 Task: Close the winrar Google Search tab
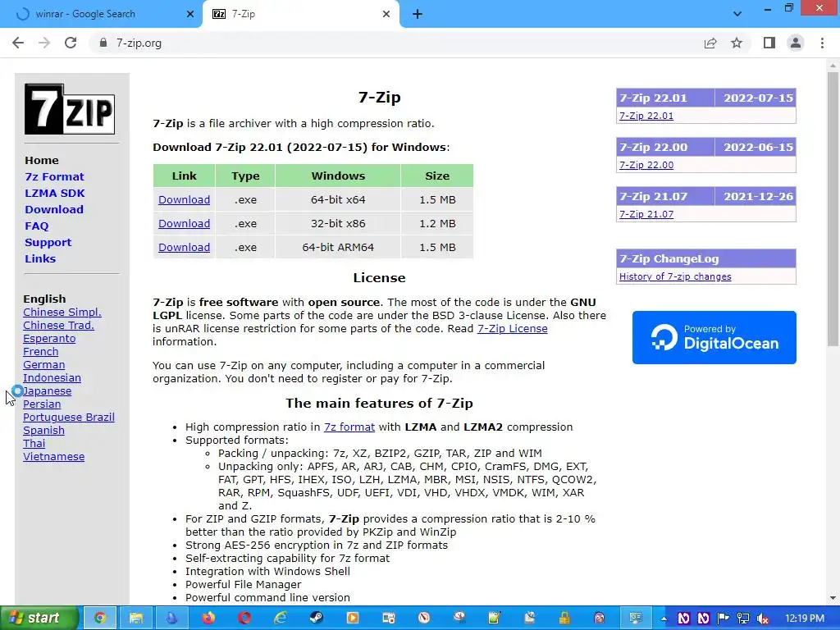point(189,14)
